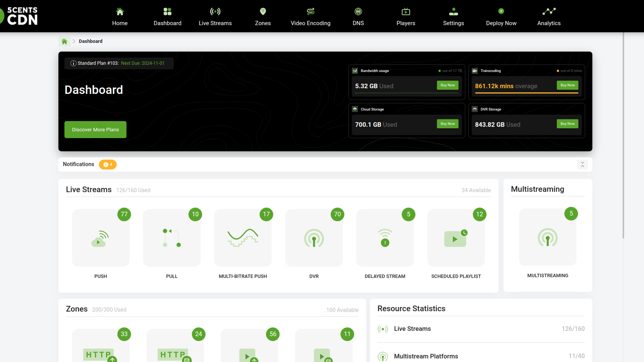Open the DVR stream card
Image resolution: width=644 pixels, height=362 pixels.
coord(314,238)
